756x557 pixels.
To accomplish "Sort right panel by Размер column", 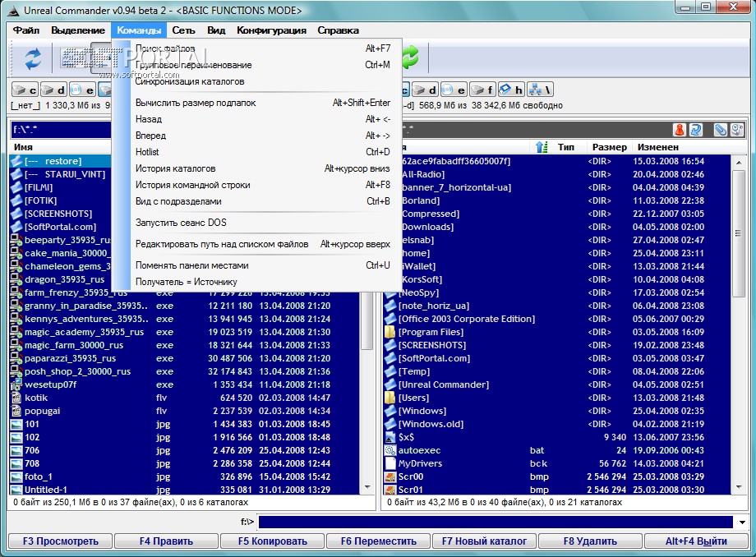I will tap(610, 147).
